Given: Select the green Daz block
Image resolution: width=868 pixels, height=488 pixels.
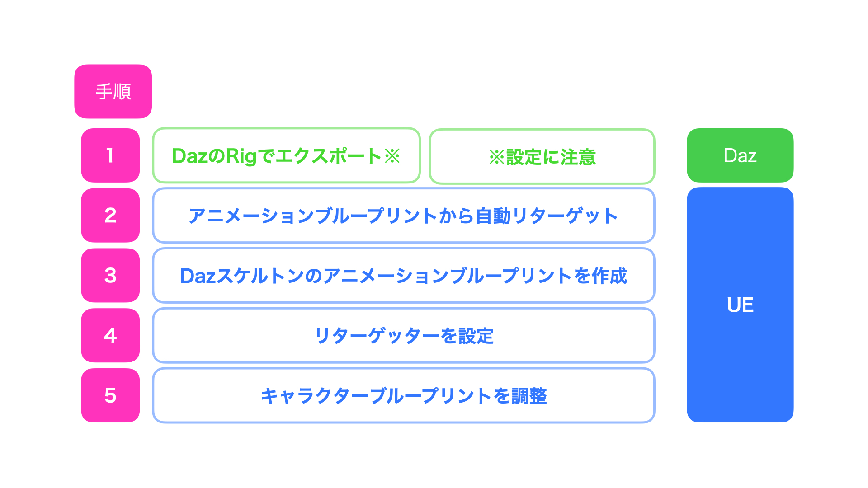Looking at the screenshot, I should (740, 155).
